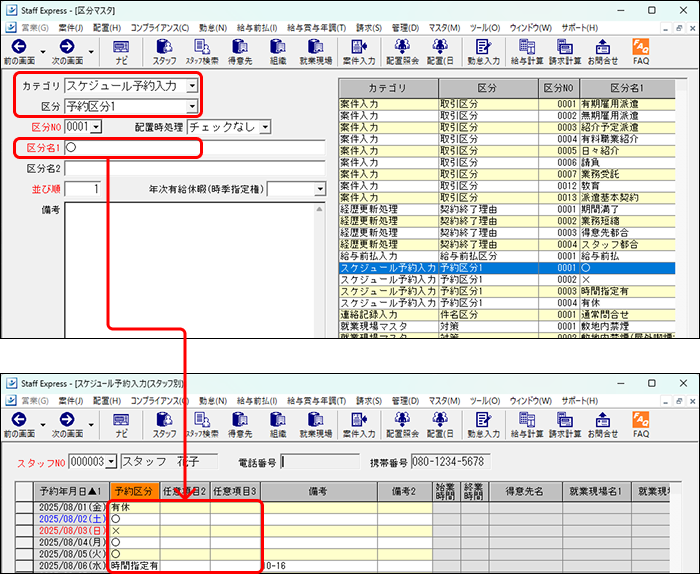Select row 0004 有休 in list
Viewport: 700px width, 574px height.
507,303
